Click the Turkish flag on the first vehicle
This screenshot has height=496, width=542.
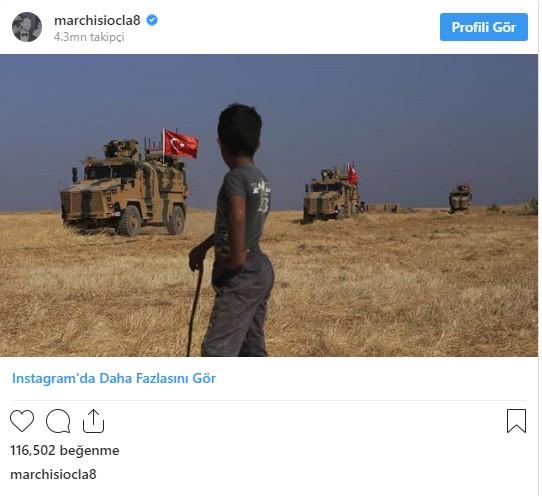[x=181, y=144]
